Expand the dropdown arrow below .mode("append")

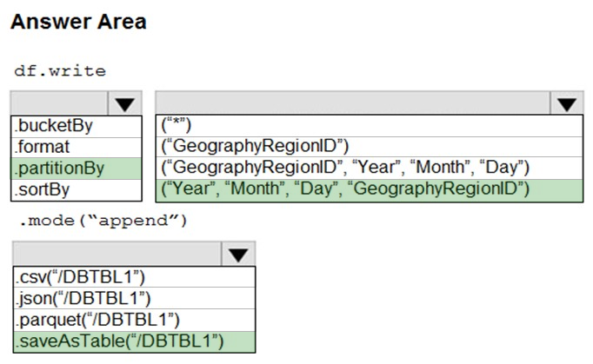[x=238, y=254]
